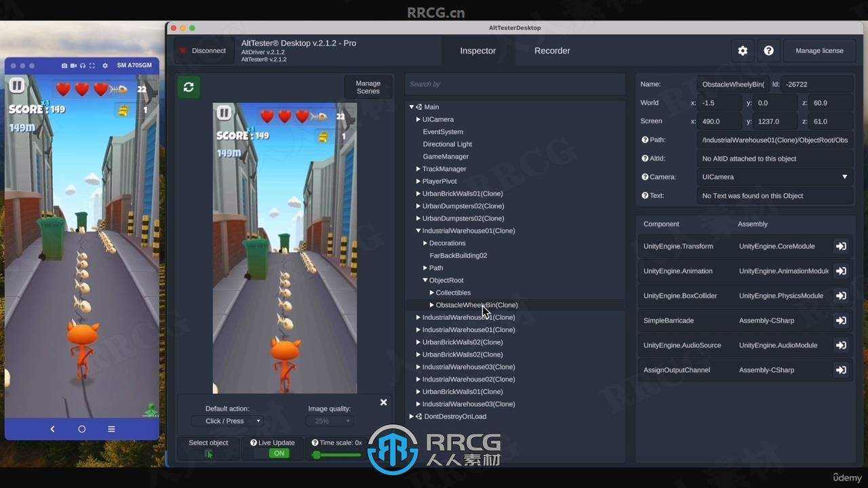Tap Android back button in phone window

pyautogui.click(x=52, y=429)
